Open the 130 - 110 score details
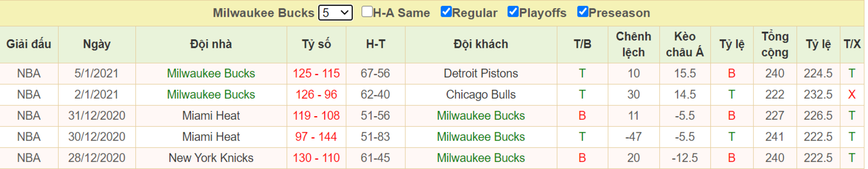The image size is (868, 169). (316, 158)
